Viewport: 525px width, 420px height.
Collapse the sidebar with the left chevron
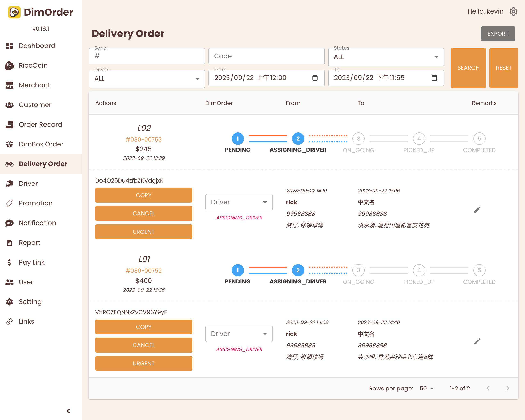(x=68, y=411)
